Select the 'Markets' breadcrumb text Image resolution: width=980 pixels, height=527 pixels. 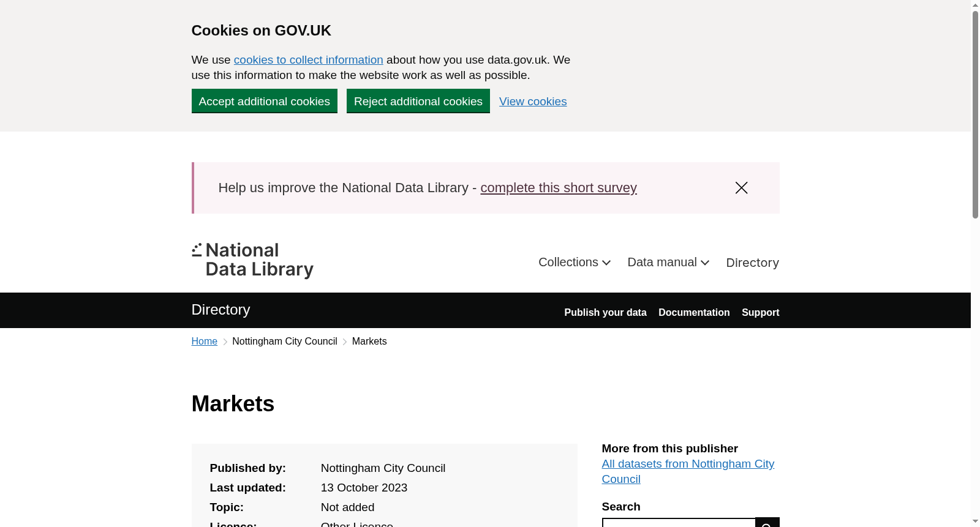click(x=369, y=342)
